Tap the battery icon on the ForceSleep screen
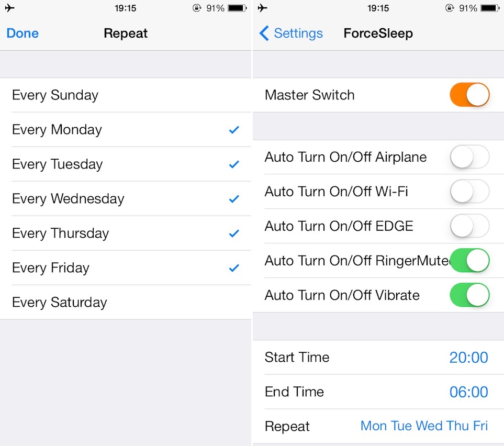This screenshot has height=446, width=504. pos(489,8)
